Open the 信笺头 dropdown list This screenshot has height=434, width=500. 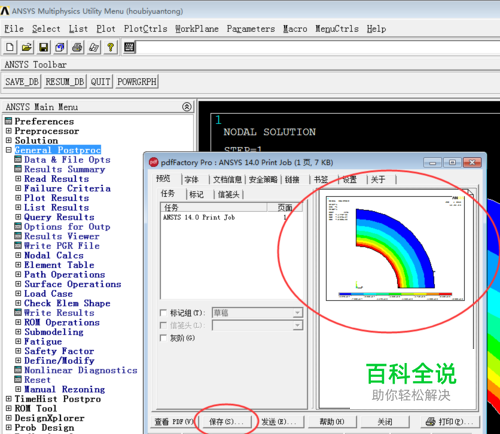point(297,325)
